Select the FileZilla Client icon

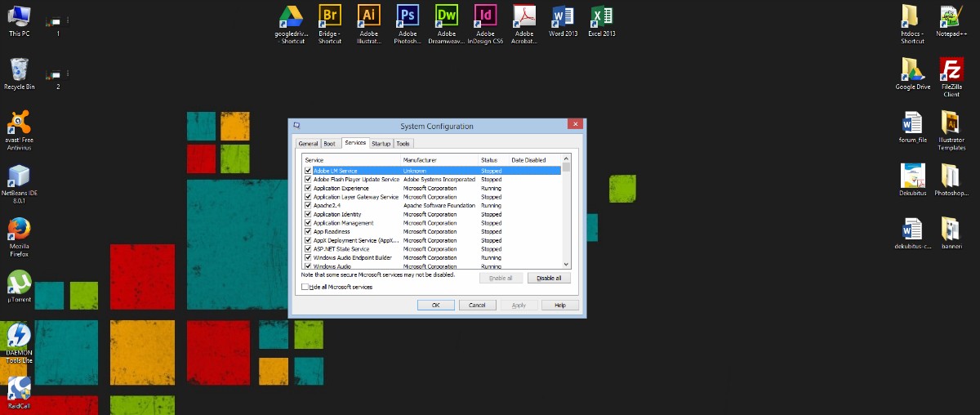click(x=951, y=69)
